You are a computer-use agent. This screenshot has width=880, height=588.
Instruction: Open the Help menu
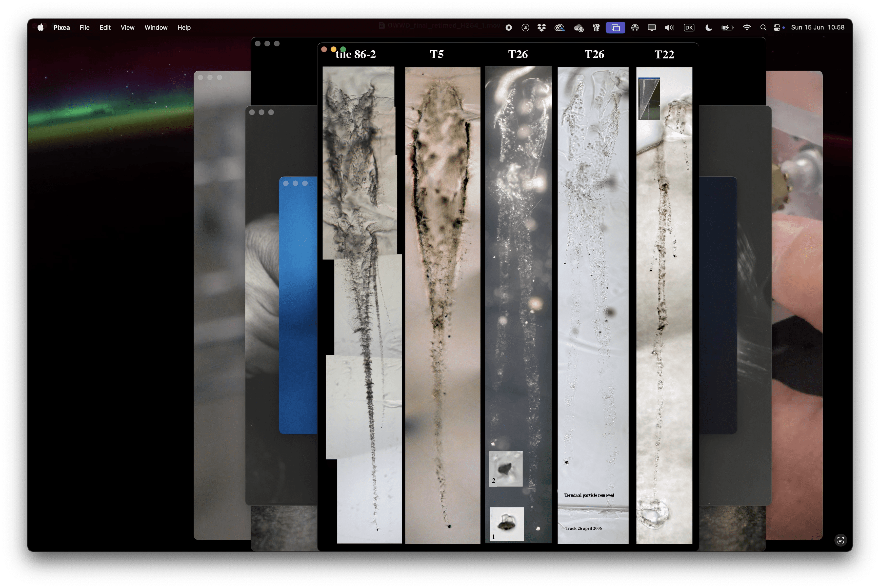point(184,27)
